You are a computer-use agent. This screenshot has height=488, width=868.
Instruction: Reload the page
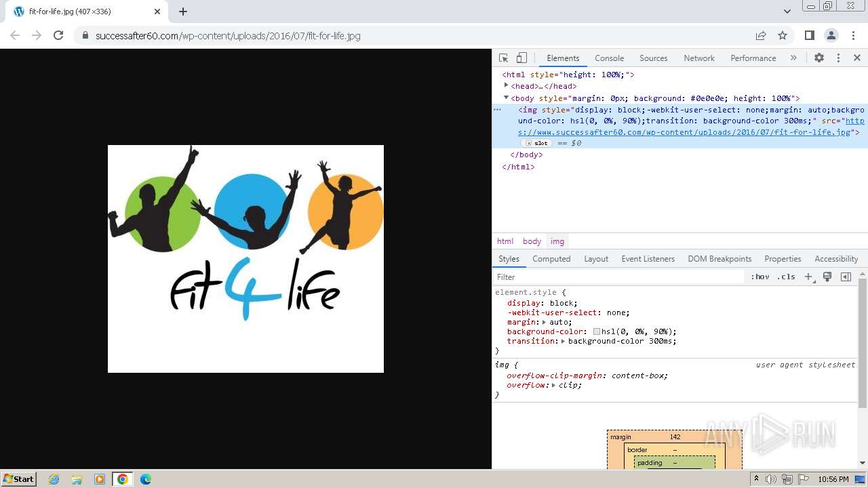pos(58,35)
